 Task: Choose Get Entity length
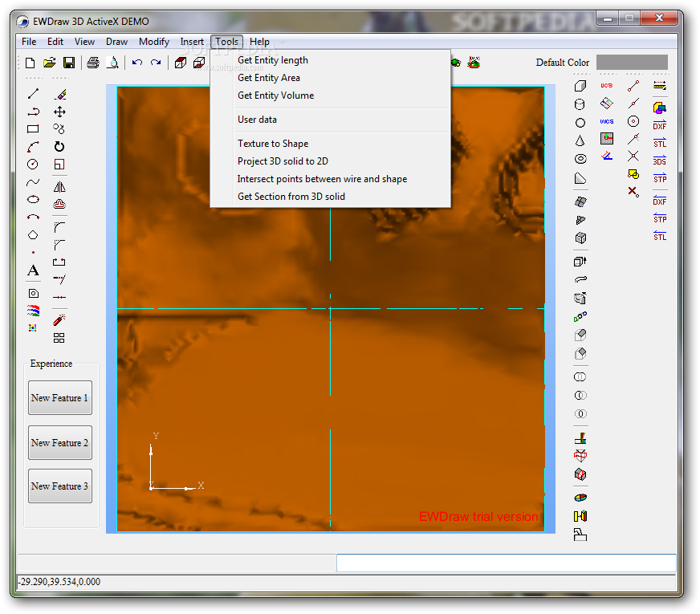[331, 60]
